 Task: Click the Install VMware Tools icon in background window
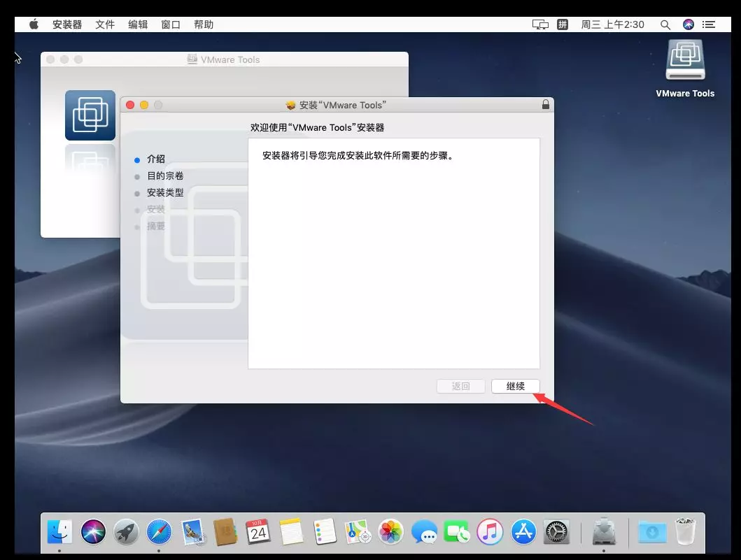[90, 115]
